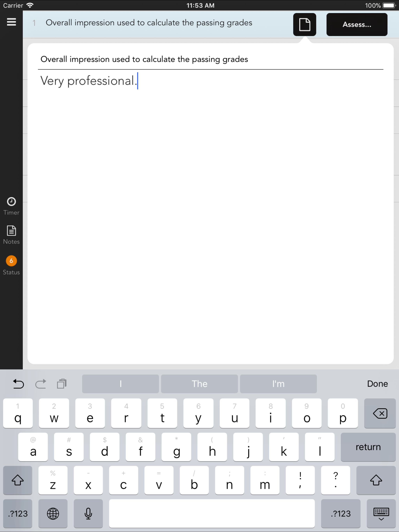The image size is (399, 532).
Task: Open the Timer panel
Action: (x=11, y=206)
